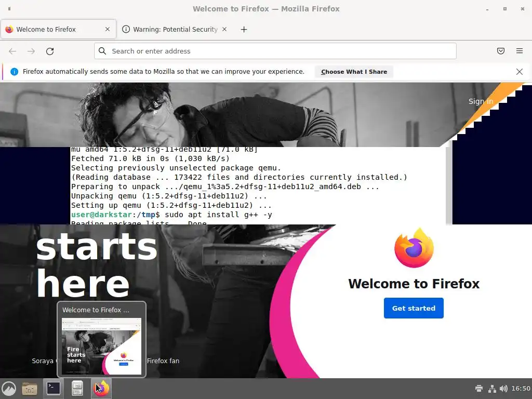Image resolution: width=532 pixels, height=399 pixels.
Task: Switch to the Warning: Potential Security tab
Action: pos(175,29)
